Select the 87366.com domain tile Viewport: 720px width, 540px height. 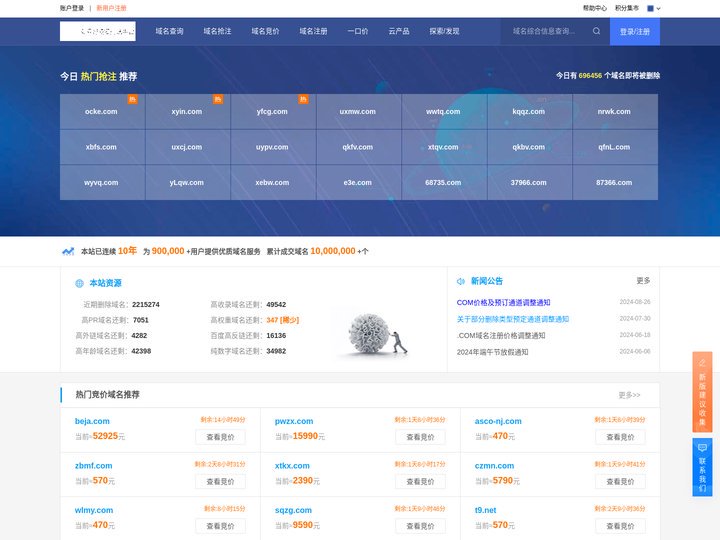615,182
